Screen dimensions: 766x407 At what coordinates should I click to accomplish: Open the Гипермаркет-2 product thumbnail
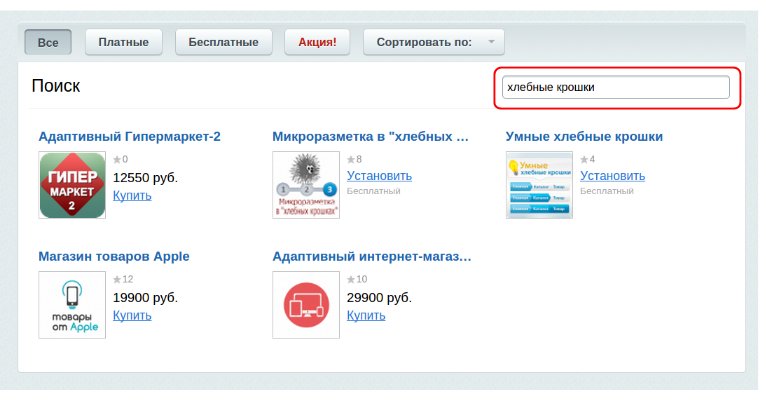(x=72, y=185)
